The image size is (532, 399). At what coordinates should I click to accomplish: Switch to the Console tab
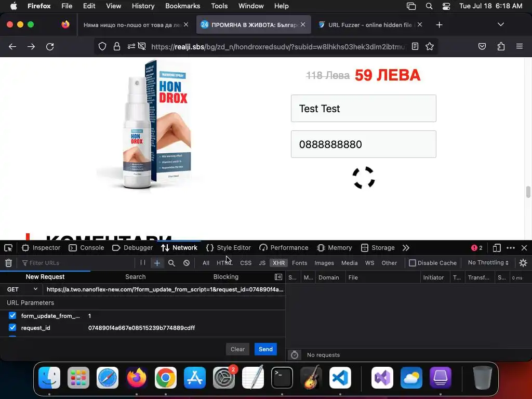(x=86, y=248)
